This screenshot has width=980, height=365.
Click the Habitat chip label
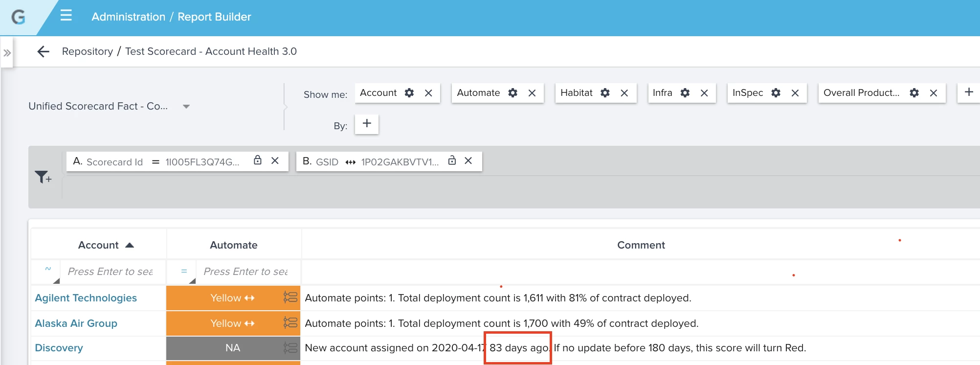point(577,93)
